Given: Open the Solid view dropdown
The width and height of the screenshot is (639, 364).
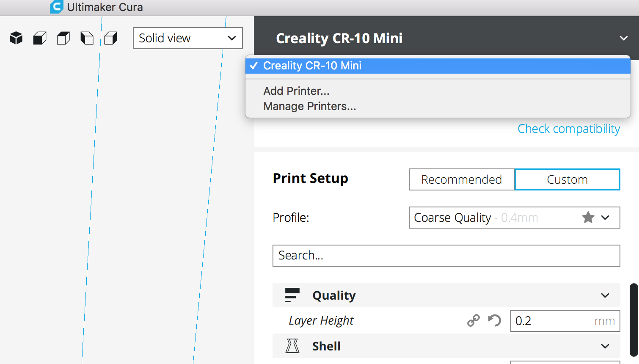Looking at the screenshot, I should click(x=187, y=38).
